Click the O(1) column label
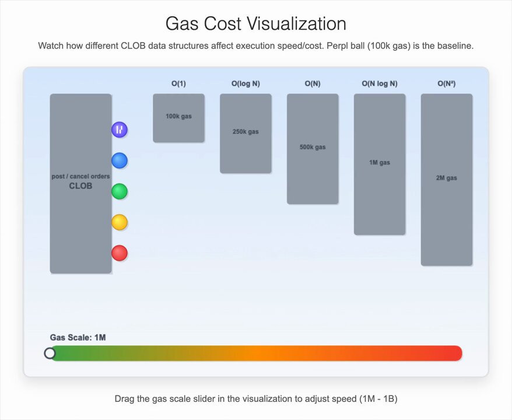Screen dimensions: 512x420 pyautogui.click(x=178, y=83)
